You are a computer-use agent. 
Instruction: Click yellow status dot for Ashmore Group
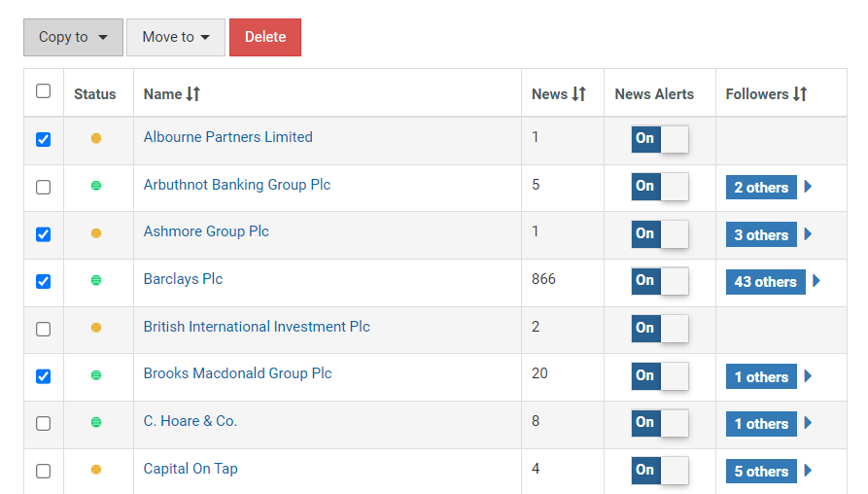point(96,233)
